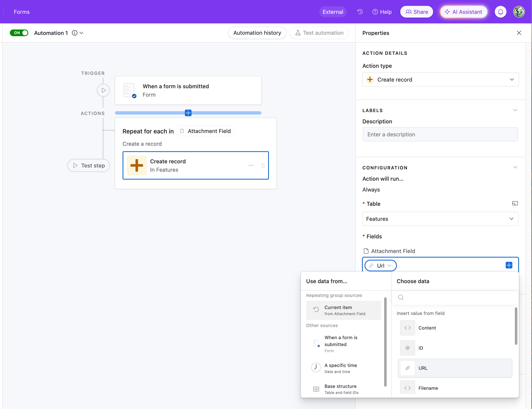Screen dimensions: 532x409
Task: Click the Base structure table icon
Action: pos(316,389)
